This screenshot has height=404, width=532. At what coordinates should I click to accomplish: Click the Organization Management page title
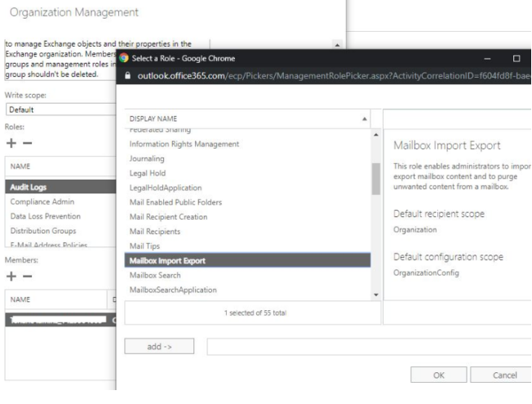tap(74, 12)
